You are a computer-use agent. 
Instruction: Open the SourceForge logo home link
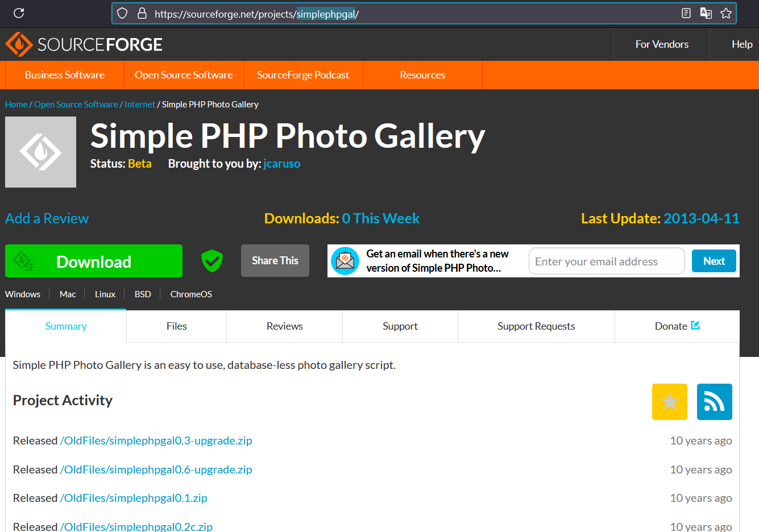pos(84,44)
